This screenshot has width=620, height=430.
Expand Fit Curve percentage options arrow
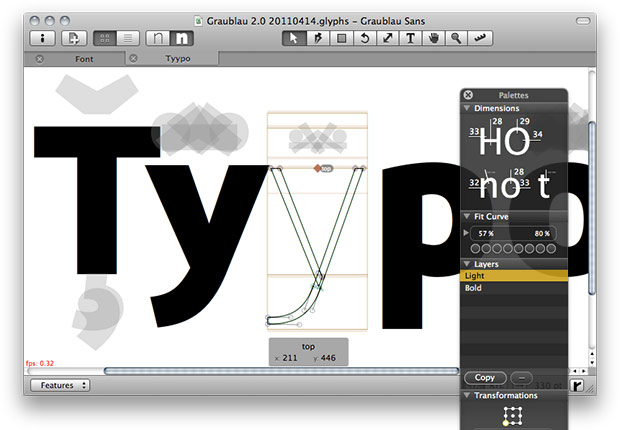point(466,233)
